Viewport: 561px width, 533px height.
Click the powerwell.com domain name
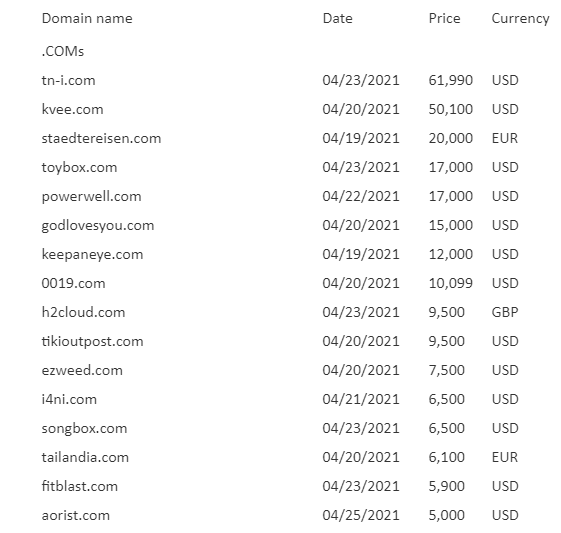tap(91, 196)
